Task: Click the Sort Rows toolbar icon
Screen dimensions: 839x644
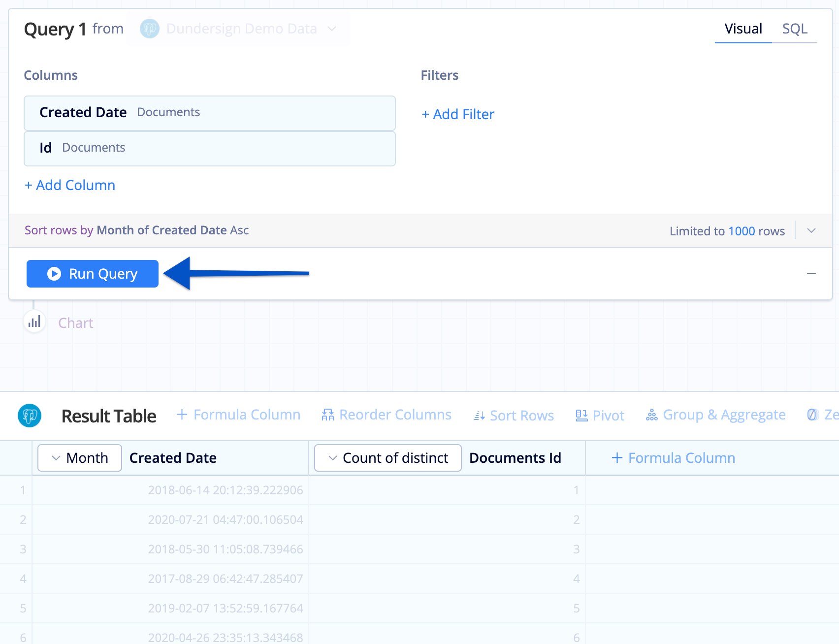Action: point(479,416)
